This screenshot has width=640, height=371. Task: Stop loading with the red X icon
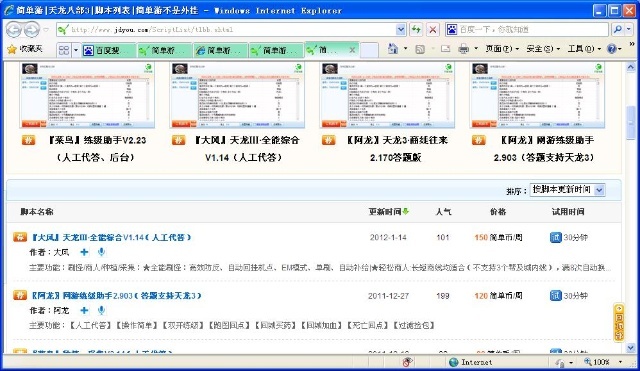pyautogui.click(x=433, y=29)
